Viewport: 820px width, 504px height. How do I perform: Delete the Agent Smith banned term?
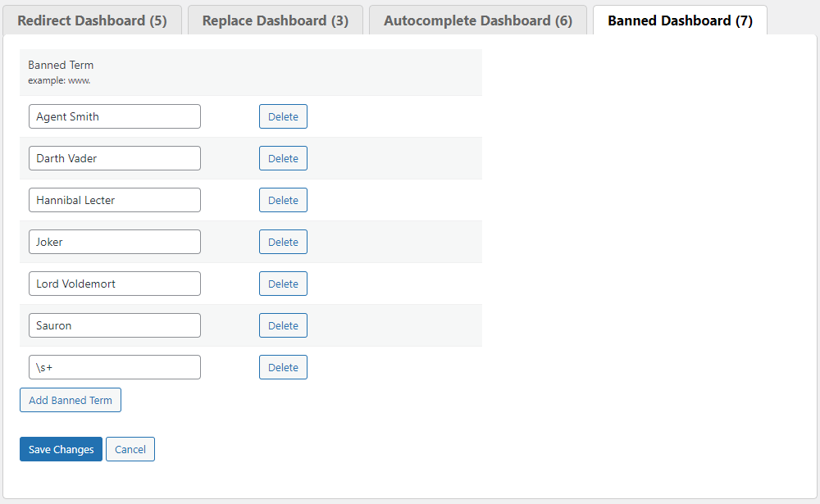pyautogui.click(x=283, y=116)
